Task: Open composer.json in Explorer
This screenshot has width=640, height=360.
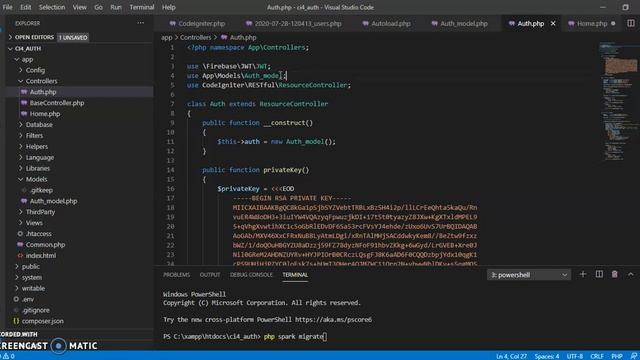Action: coord(42,321)
